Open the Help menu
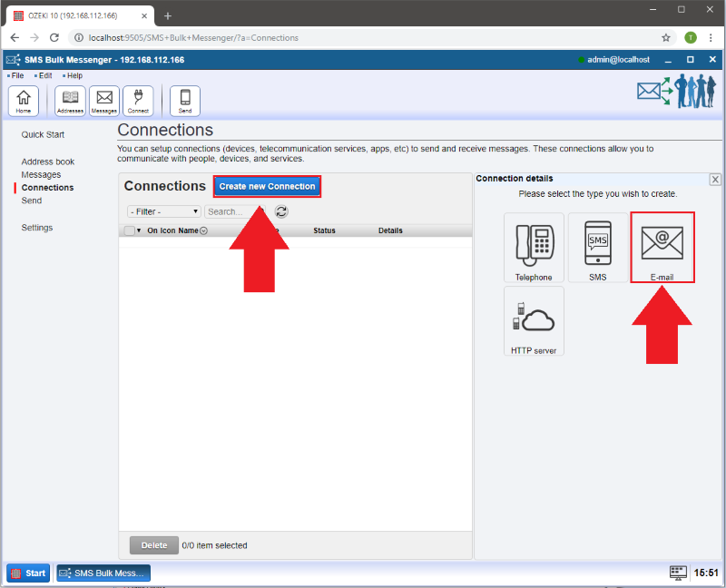Image resolution: width=726 pixels, height=588 pixels. coord(74,75)
